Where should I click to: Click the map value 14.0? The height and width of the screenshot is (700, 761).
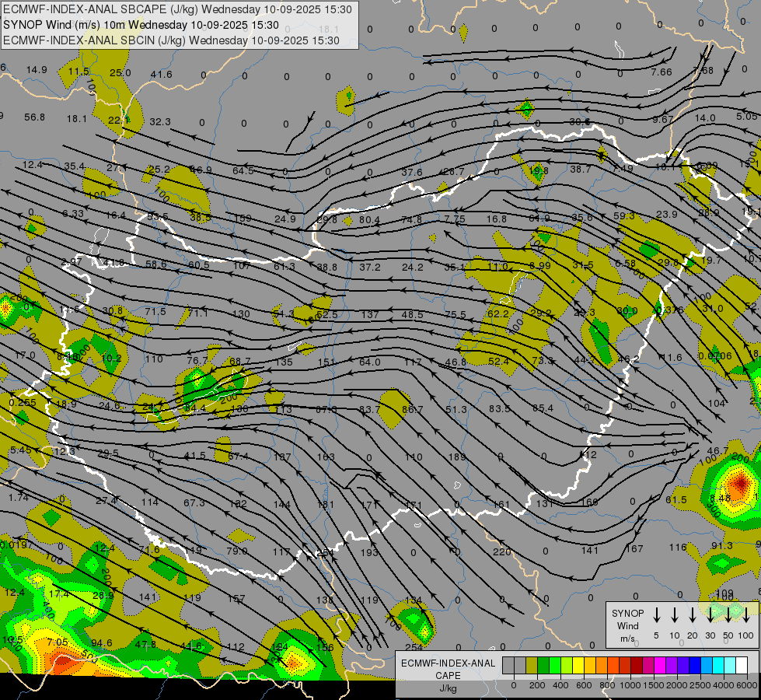705,118
